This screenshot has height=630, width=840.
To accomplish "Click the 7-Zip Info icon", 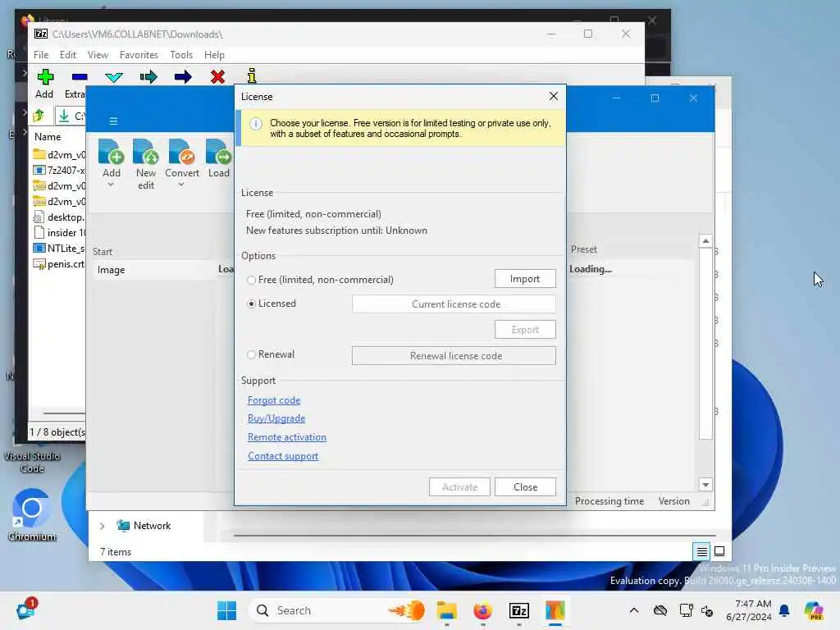I will (252, 75).
